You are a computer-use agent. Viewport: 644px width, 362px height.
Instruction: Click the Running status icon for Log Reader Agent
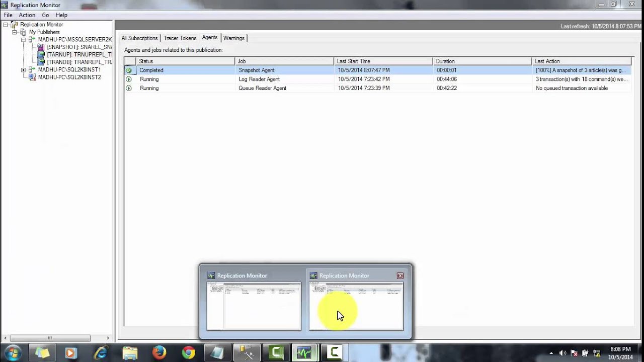click(x=129, y=79)
